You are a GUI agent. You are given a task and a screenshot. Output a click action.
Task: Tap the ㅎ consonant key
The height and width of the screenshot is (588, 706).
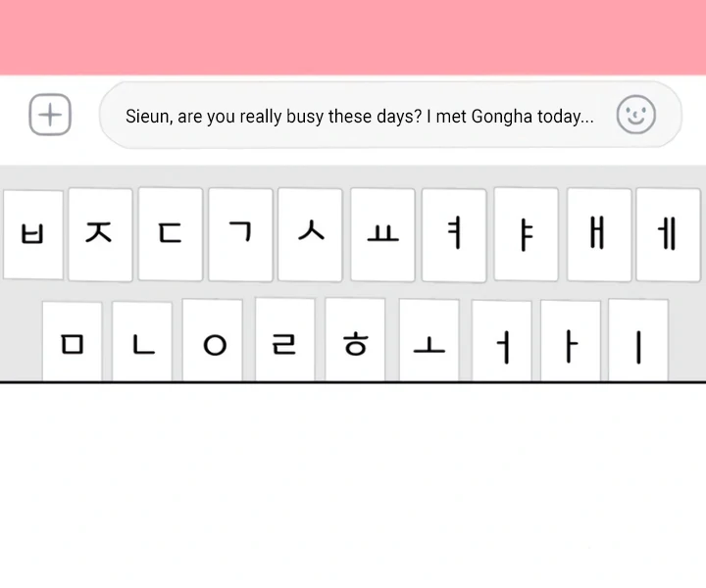click(355, 343)
